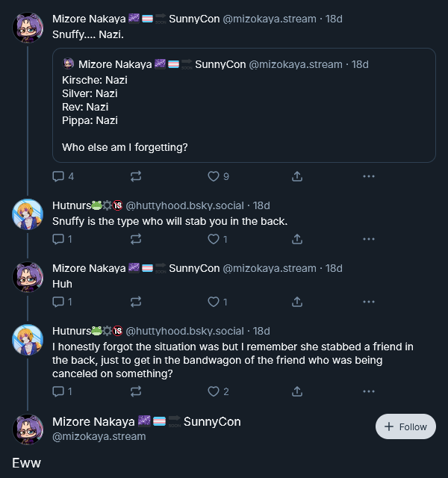Open more options on the 'Huh' post
The image size is (448, 478).
click(368, 302)
